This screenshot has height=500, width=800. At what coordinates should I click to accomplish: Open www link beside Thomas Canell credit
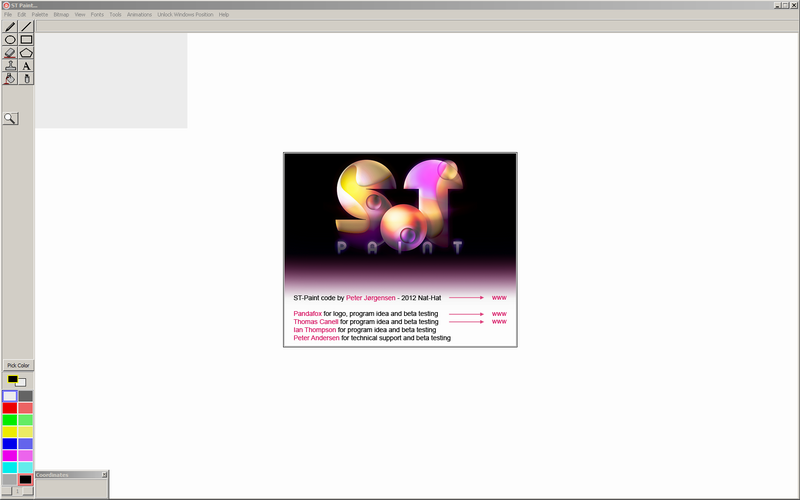(499, 321)
